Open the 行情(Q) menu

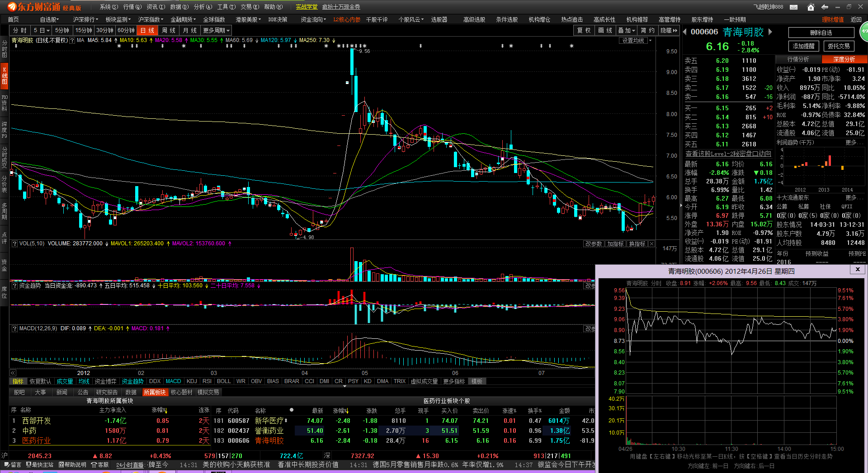click(x=132, y=7)
